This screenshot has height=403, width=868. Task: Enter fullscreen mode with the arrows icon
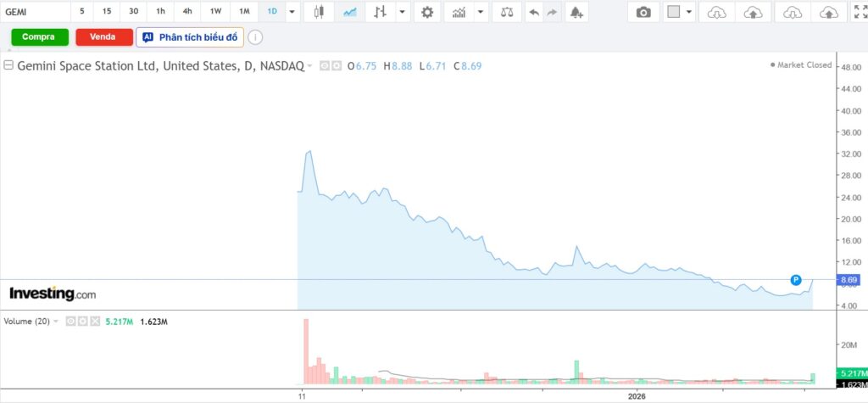tap(861, 12)
